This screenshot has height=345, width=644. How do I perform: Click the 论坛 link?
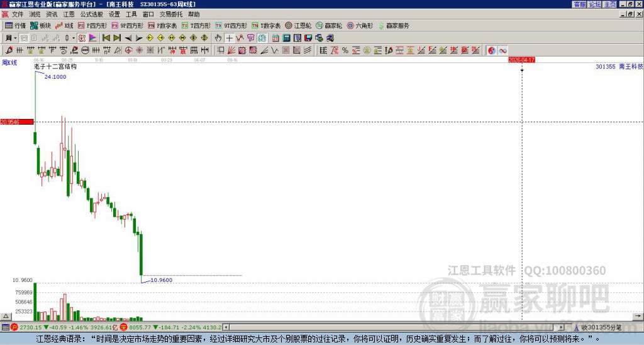click(x=595, y=4)
